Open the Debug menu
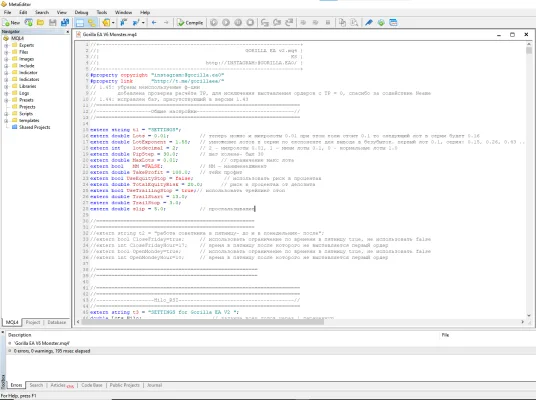Viewport: 536px width, 400px height. 81,12
